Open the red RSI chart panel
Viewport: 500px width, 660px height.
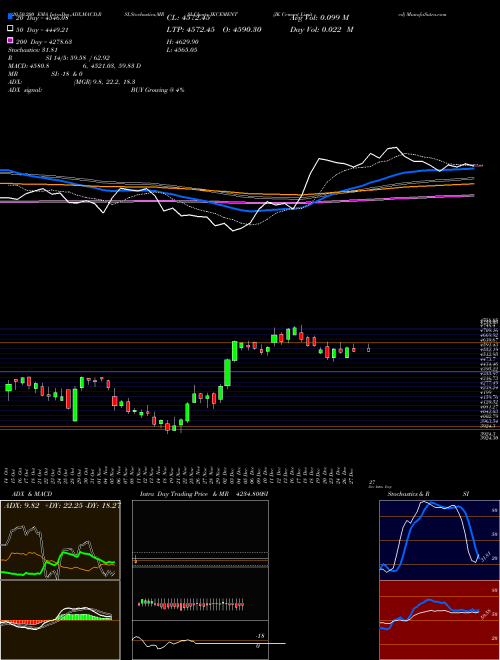pos(439,620)
